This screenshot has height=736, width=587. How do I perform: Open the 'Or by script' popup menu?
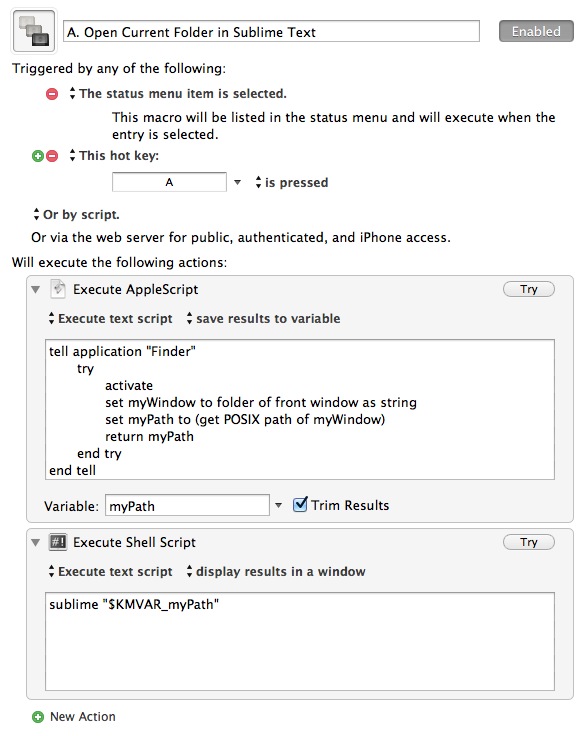[76, 215]
